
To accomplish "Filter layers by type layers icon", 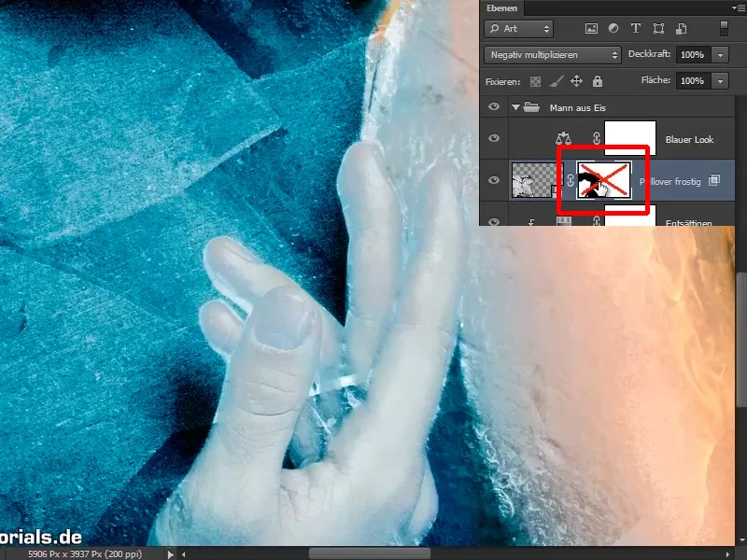I will click(636, 29).
